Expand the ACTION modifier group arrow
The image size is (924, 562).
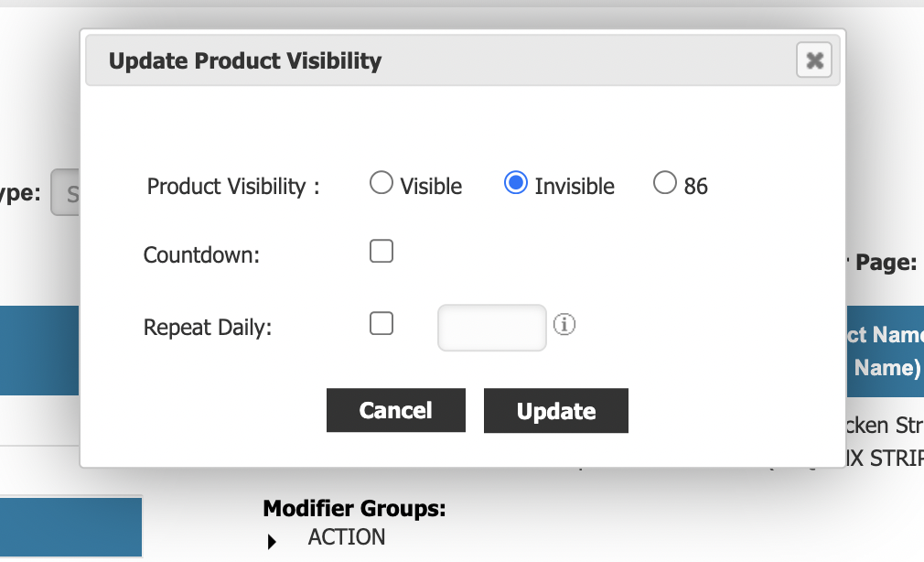tap(273, 542)
